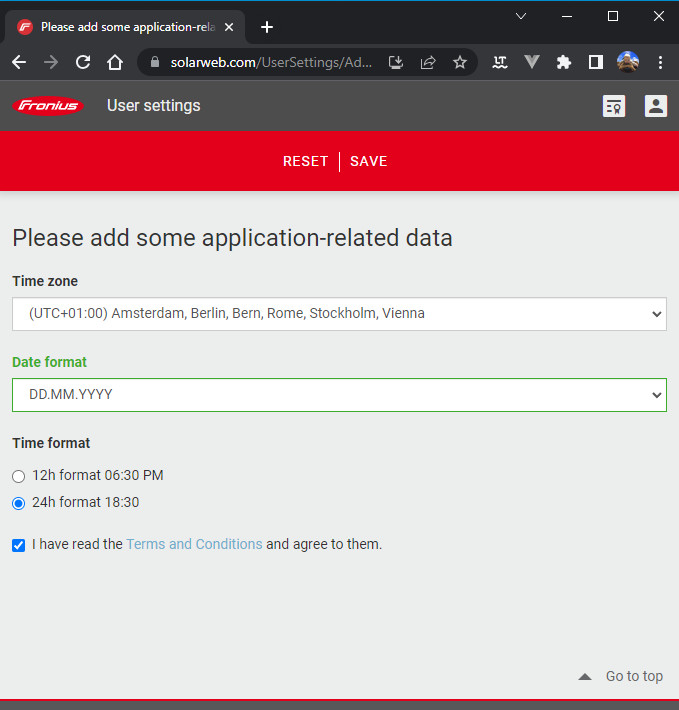Open the tab search chevron

pyautogui.click(x=521, y=16)
